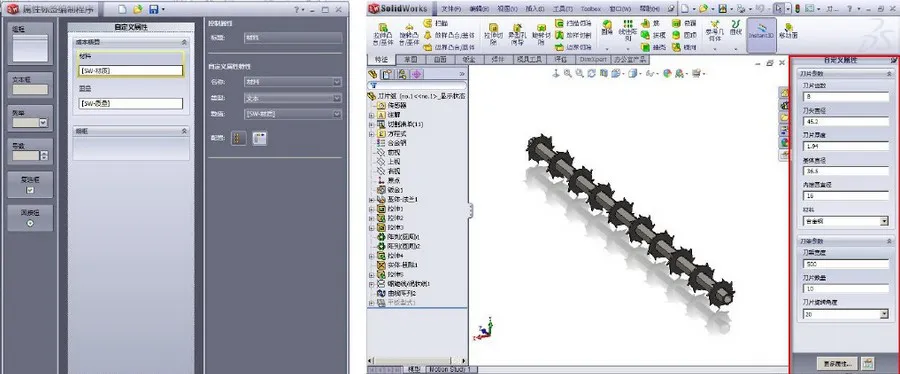Select the Lofted Cut (放样切割) tool
Screen dimensions: 900x374
point(573,36)
